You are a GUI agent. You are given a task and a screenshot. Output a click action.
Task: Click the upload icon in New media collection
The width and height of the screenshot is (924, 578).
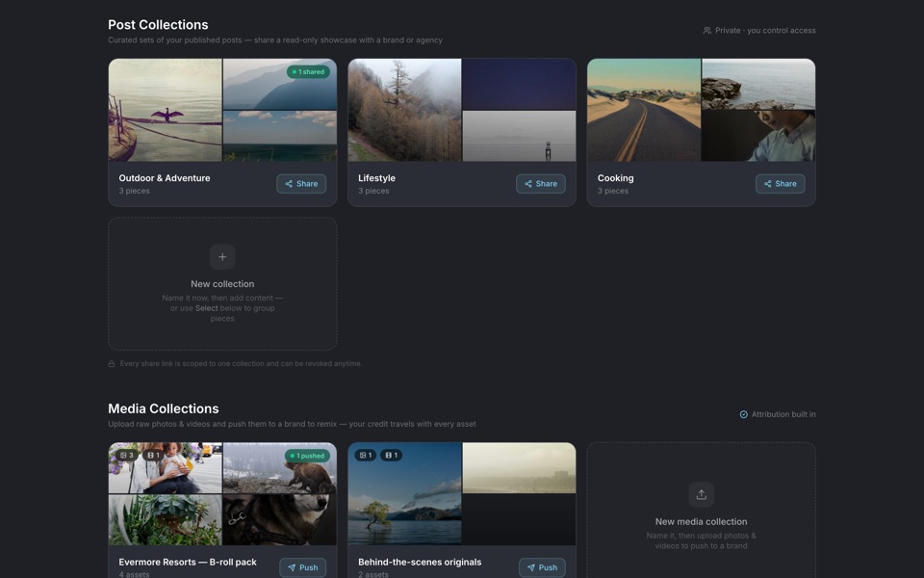tap(702, 494)
